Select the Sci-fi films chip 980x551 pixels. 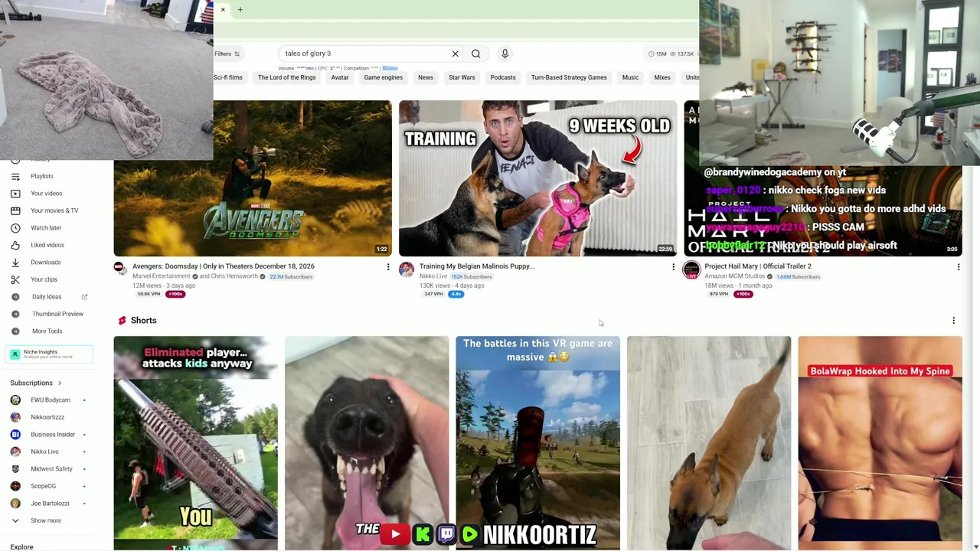click(228, 77)
